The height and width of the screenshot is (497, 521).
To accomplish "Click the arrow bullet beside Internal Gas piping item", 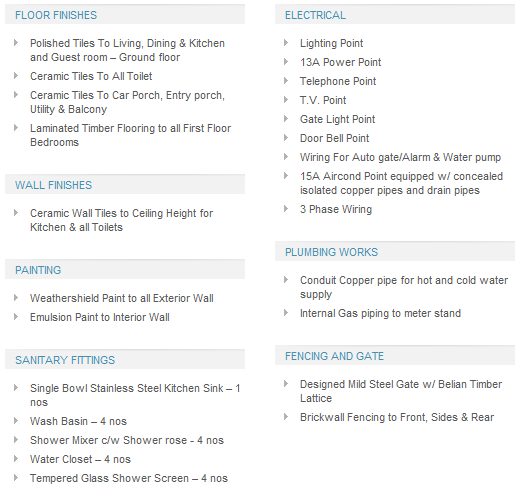I will pos(286,313).
